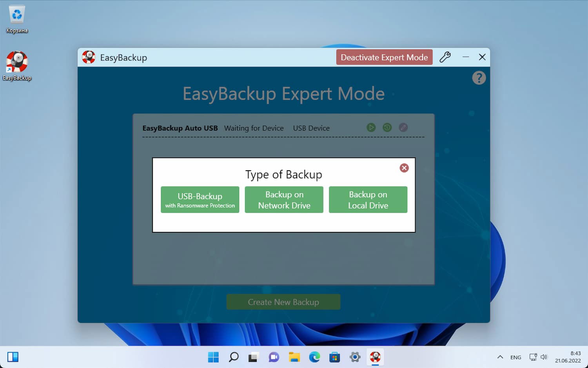This screenshot has height=368, width=588.
Task: Click the EasyBackup taskbar icon
Action: click(375, 357)
